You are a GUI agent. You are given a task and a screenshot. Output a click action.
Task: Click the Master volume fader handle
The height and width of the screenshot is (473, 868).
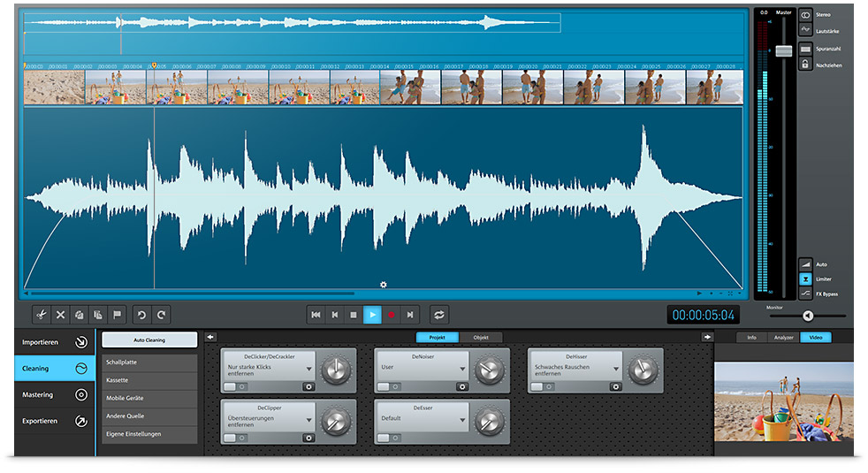pyautogui.click(x=784, y=51)
